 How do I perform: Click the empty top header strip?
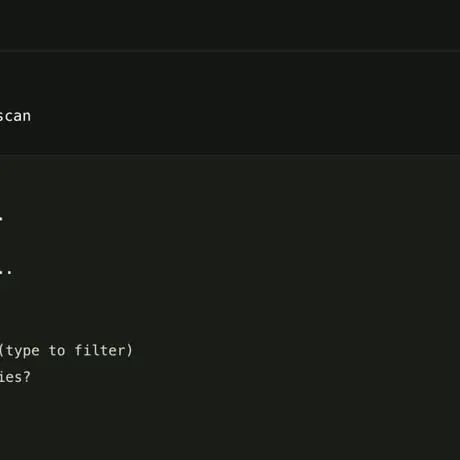click(x=230, y=25)
